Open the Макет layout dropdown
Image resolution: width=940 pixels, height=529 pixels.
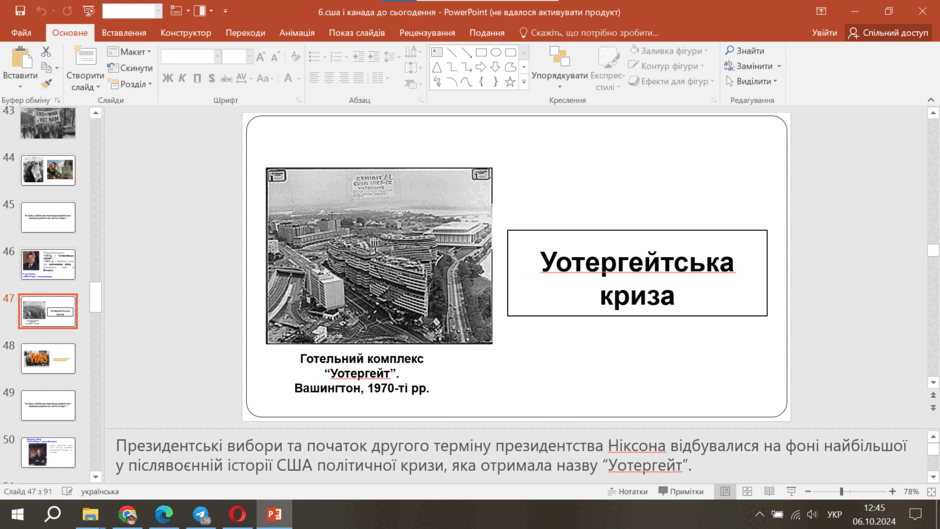pyautogui.click(x=129, y=52)
